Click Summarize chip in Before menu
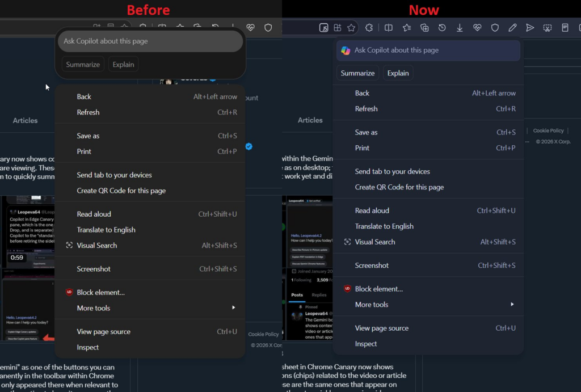This screenshot has width=581, height=392. 83,65
